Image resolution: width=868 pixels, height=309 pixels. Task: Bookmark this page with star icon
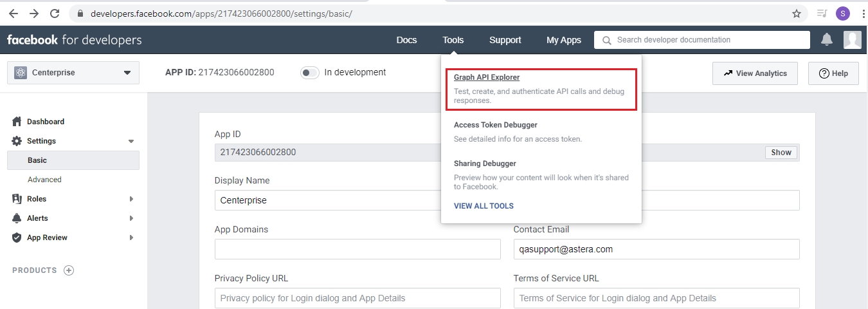click(x=797, y=14)
